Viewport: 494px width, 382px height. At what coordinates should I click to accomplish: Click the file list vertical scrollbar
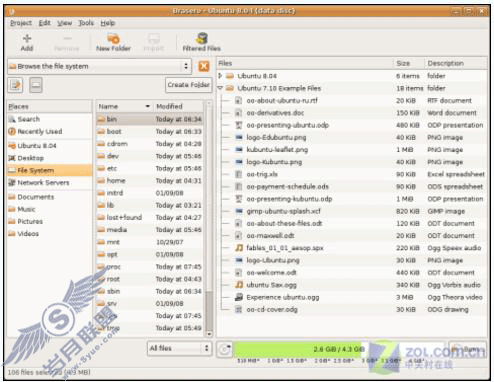[x=209, y=219]
